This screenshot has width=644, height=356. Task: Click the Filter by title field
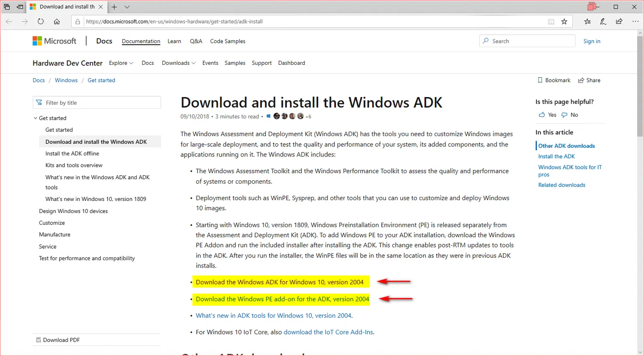point(97,103)
